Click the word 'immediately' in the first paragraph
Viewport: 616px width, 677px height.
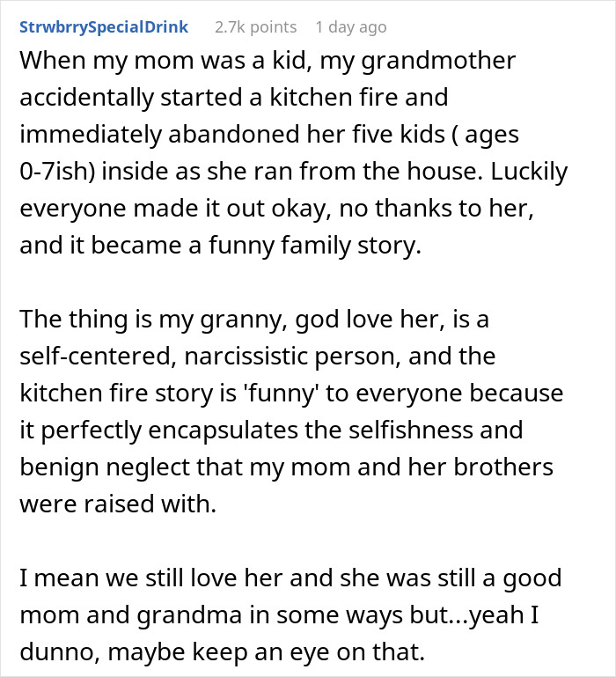(x=91, y=135)
